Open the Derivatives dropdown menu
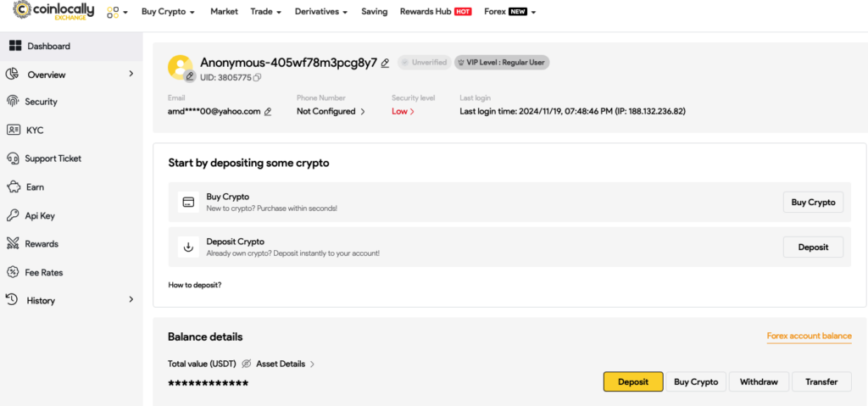This screenshot has height=406, width=868. [321, 12]
